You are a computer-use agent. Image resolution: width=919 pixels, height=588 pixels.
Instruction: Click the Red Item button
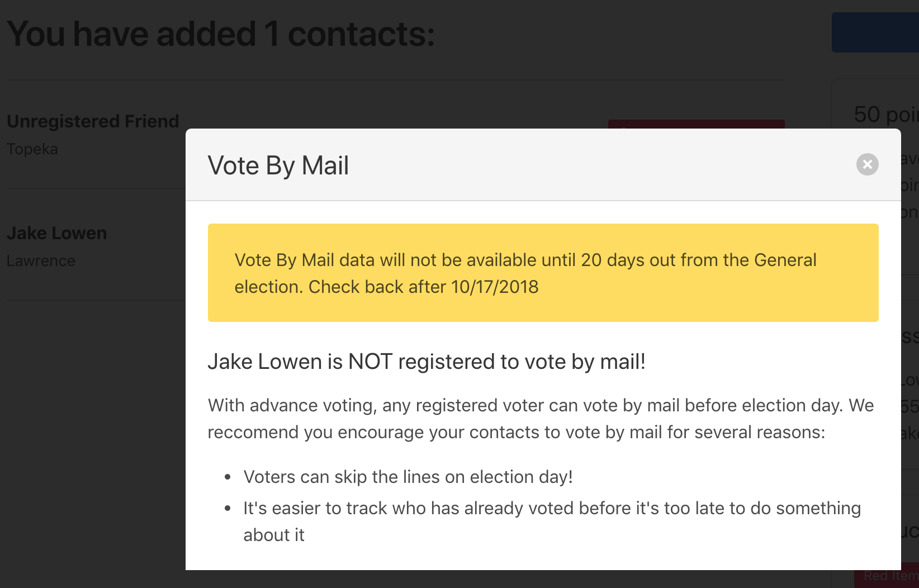pyautogui.click(x=887, y=575)
